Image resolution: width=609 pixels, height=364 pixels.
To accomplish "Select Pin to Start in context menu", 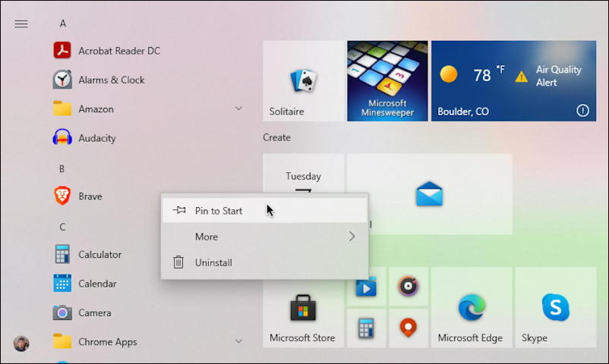I will click(264, 211).
